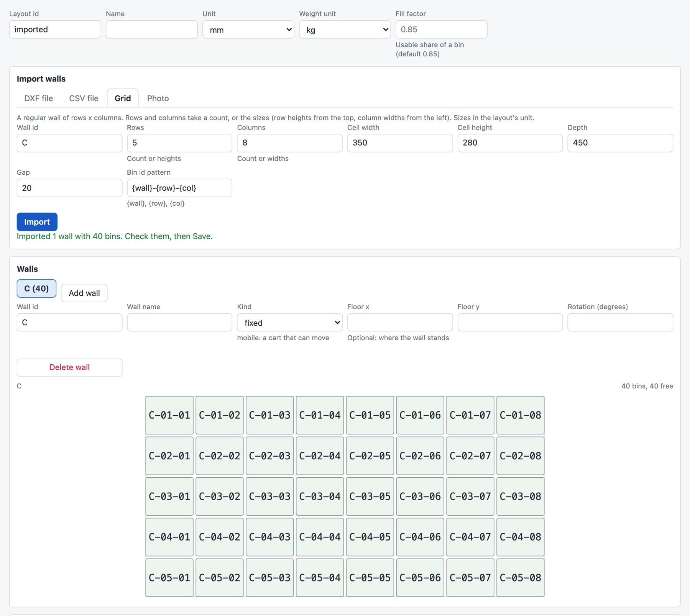The height and width of the screenshot is (616, 690).
Task: Click the empty layout Name field
Action: coord(152,29)
